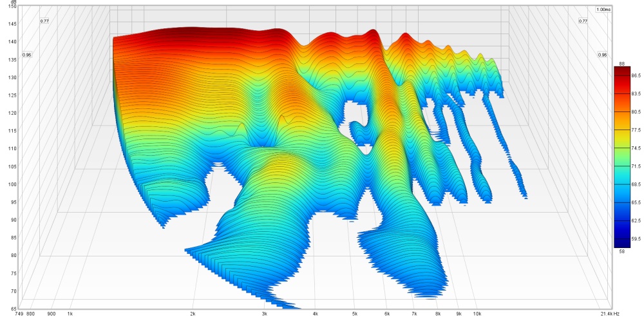Click the 749 frequency axis label
This screenshot has height=317, width=644.
coord(18,313)
